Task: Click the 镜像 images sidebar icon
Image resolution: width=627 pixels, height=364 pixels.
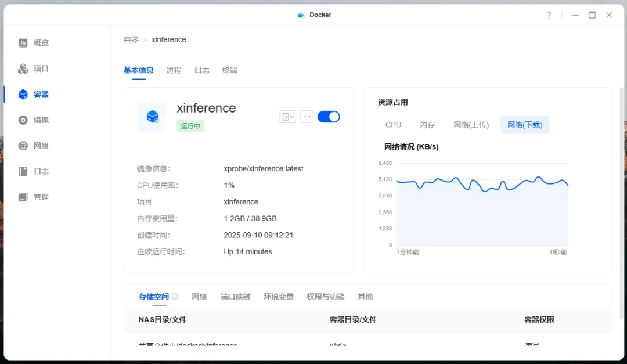Action: [23, 120]
